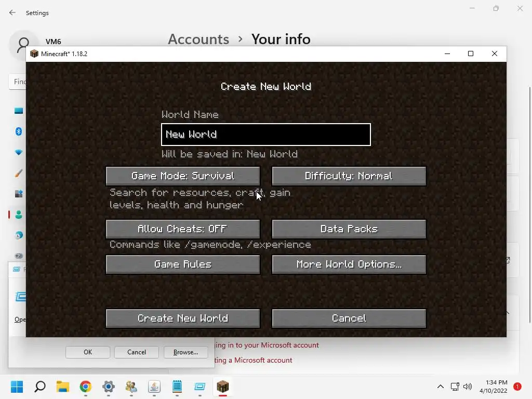This screenshot has height=399, width=532.
Task: Click VM6 user avatar in Settings
Action: pyautogui.click(x=23, y=45)
